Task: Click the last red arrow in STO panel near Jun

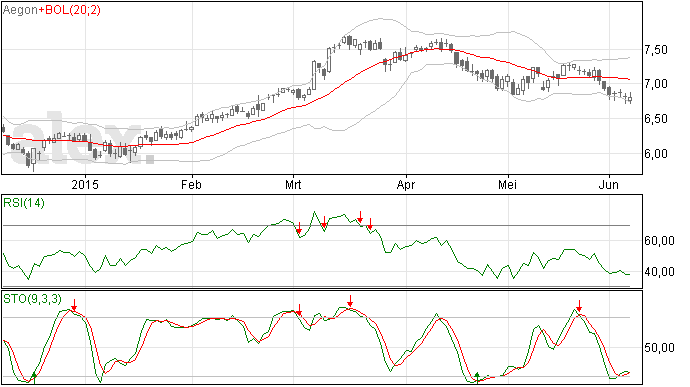Action: [x=580, y=306]
